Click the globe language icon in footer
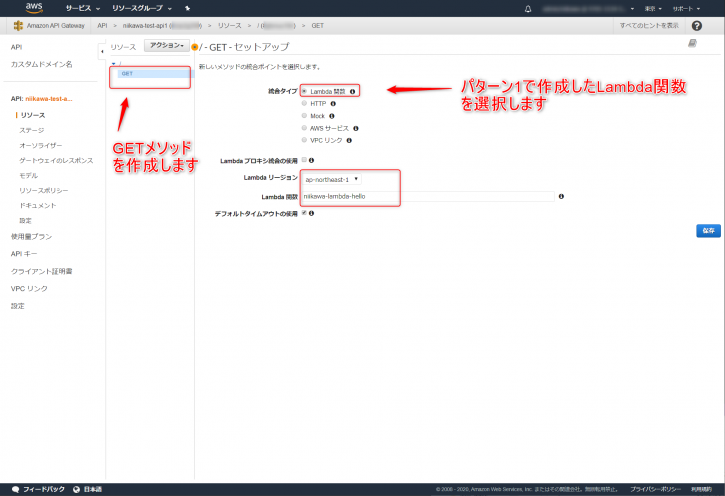 click(76, 489)
